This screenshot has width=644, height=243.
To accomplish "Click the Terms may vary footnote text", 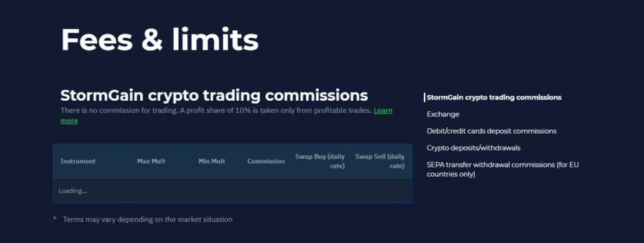I will click(x=147, y=220).
